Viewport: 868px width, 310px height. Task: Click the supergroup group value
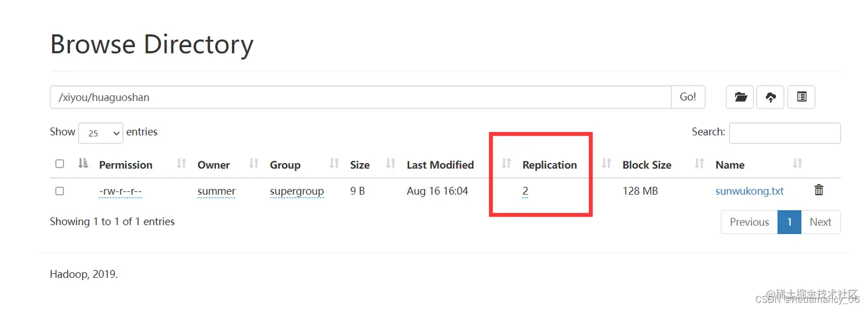coord(297,191)
